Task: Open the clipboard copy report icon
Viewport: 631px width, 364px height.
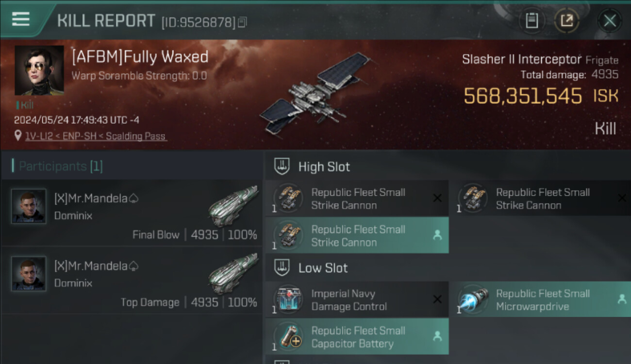Action: 532,21
